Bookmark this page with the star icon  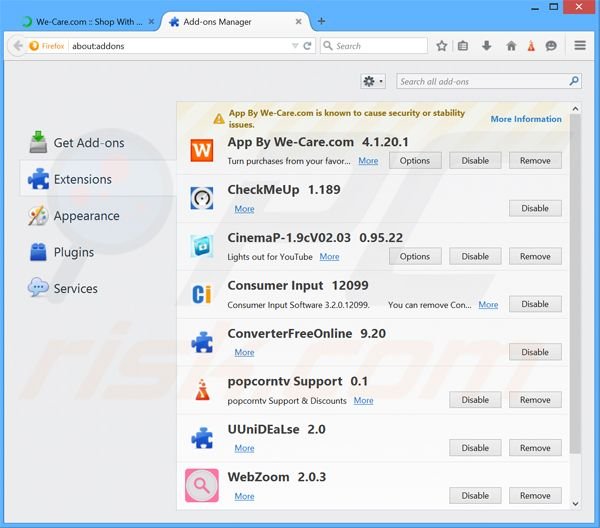coord(442,46)
